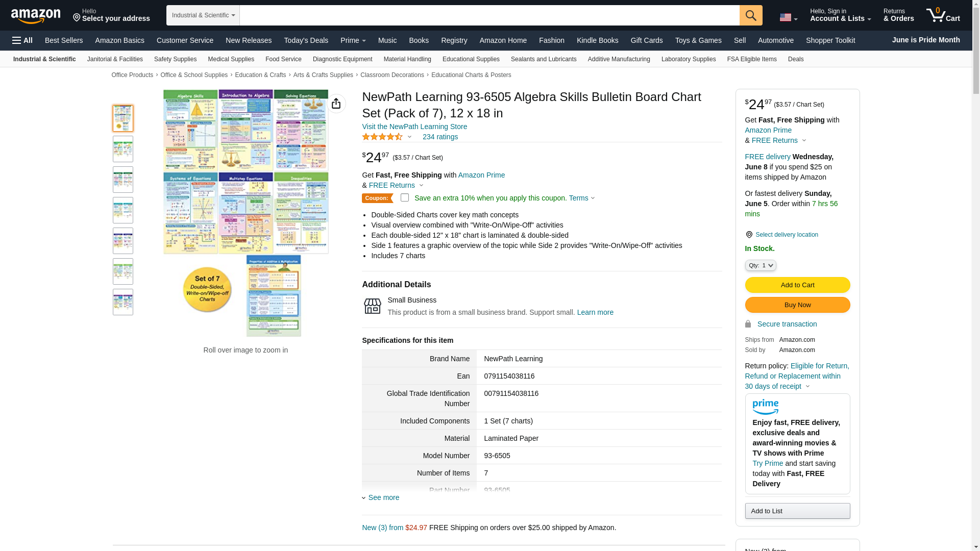The width and height of the screenshot is (980, 551).
Task: Open the All hamburger menu
Action: point(22,40)
